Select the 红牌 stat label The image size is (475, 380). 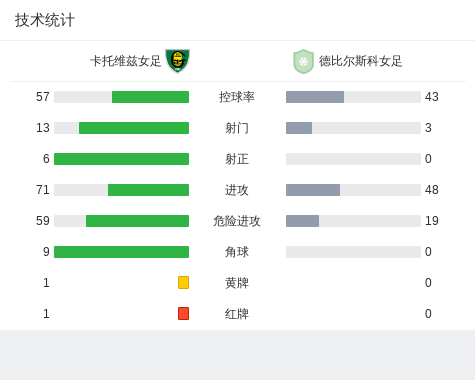click(x=237, y=314)
